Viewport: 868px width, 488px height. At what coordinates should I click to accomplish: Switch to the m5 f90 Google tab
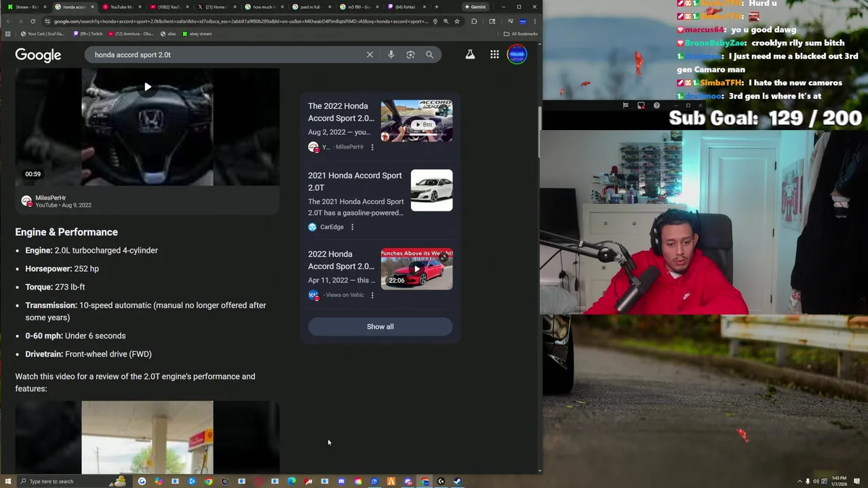click(x=359, y=7)
